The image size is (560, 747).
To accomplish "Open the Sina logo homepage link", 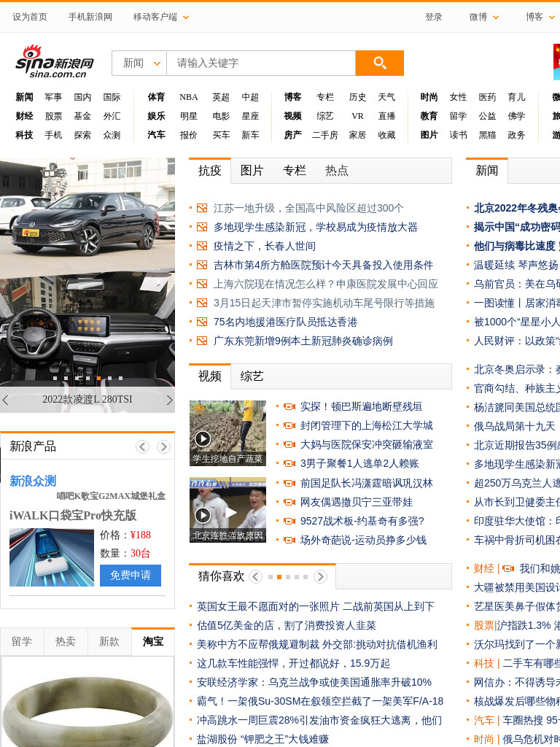I will pyautogui.click(x=55, y=61).
